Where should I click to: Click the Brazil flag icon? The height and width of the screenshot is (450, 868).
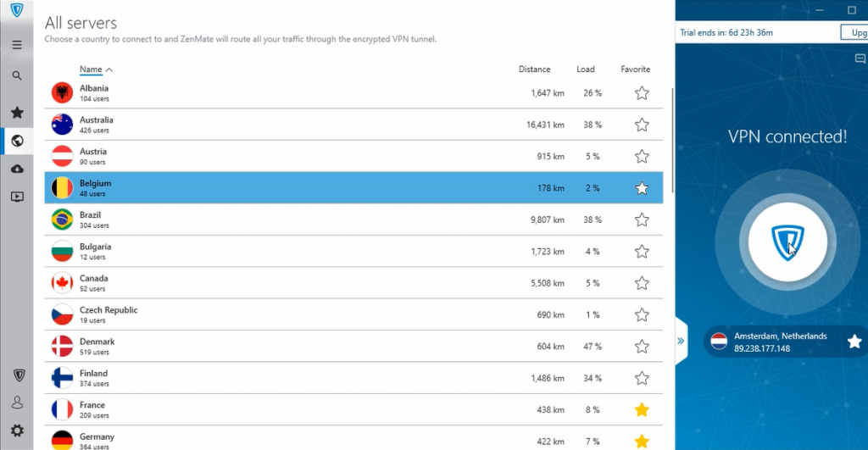click(x=62, y=219)
